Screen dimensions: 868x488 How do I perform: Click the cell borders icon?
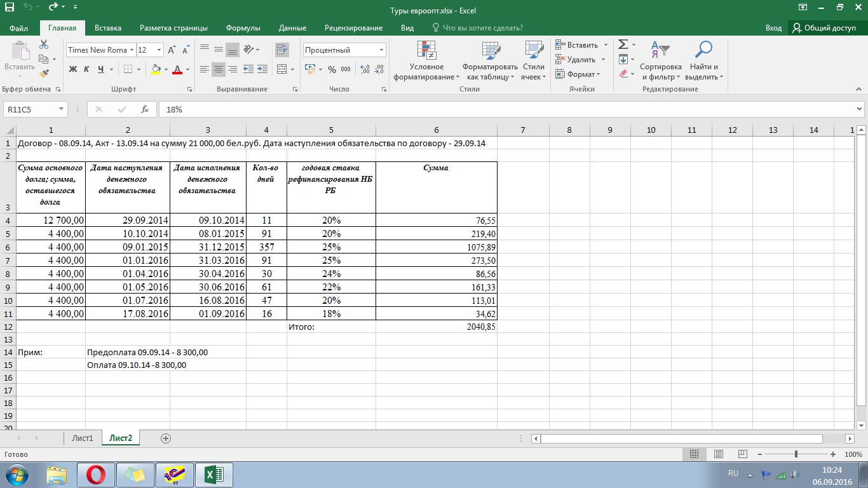[128, 69]
